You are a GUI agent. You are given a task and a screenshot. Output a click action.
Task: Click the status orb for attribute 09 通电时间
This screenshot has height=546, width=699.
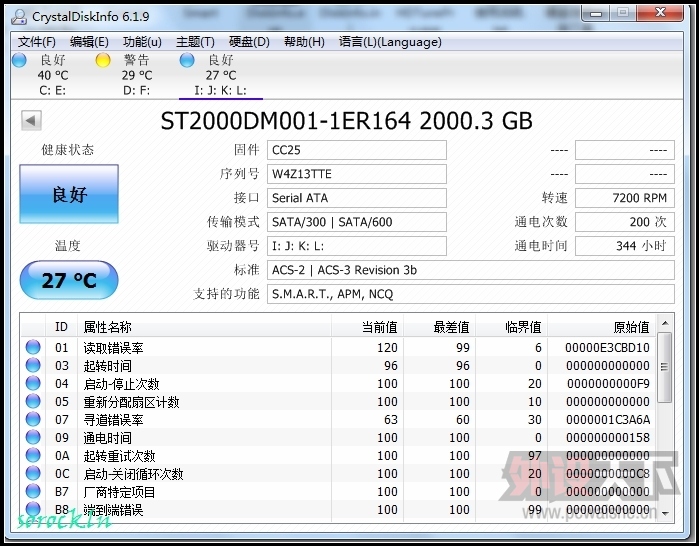[x=33, y=438]
